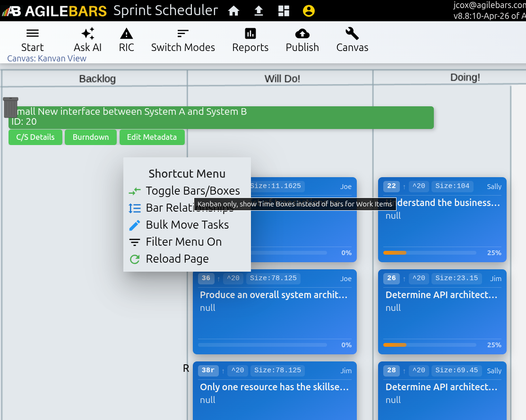Viewport: 526px width, 420px height.
Task: Click Size:104 tag on card 22
Action: coord(452,186)
